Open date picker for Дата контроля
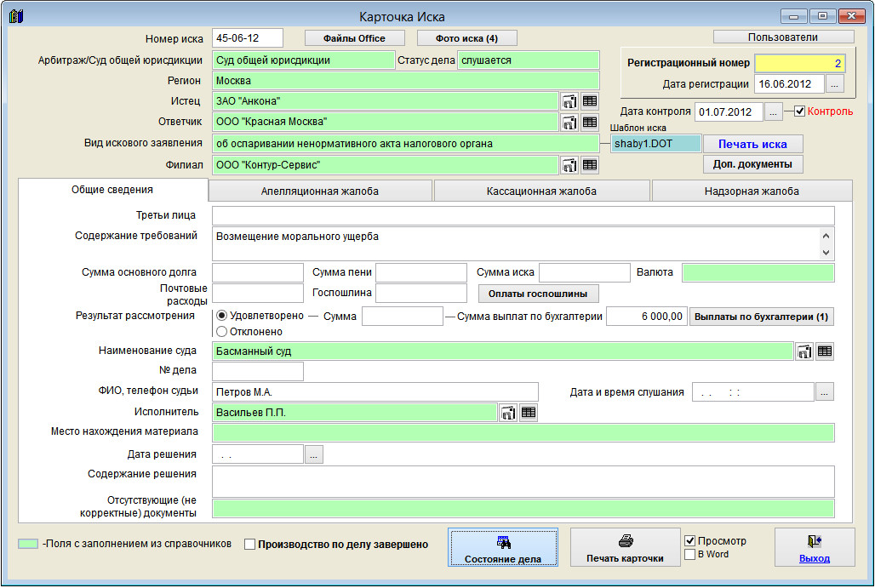Screen dimensions: 875x588 click(773, 112)
